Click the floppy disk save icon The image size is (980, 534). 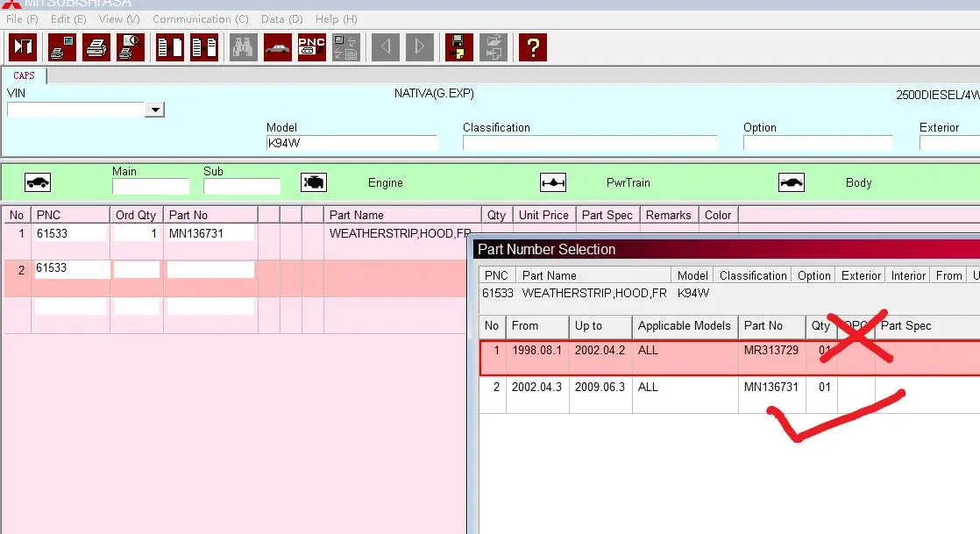tap(458, 46)
